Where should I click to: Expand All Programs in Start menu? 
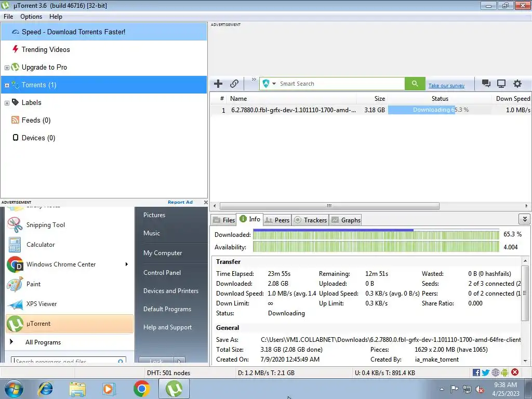click(70, 342)
